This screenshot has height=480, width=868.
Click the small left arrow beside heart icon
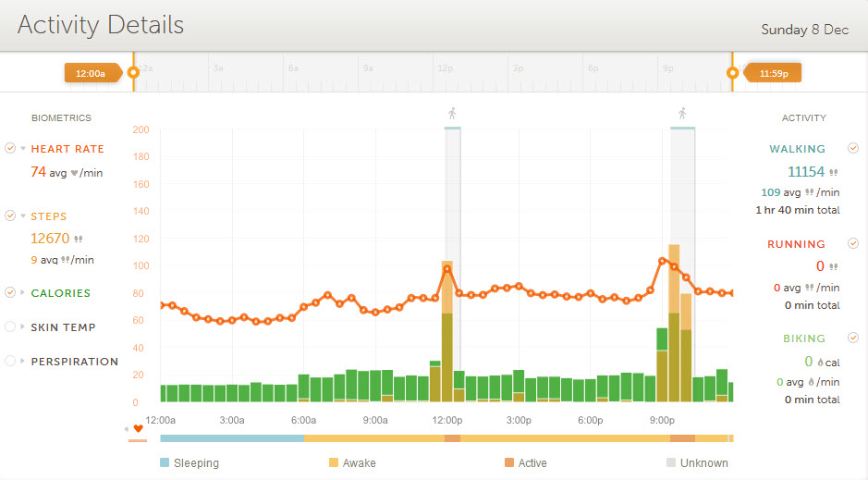coord(127,429)
